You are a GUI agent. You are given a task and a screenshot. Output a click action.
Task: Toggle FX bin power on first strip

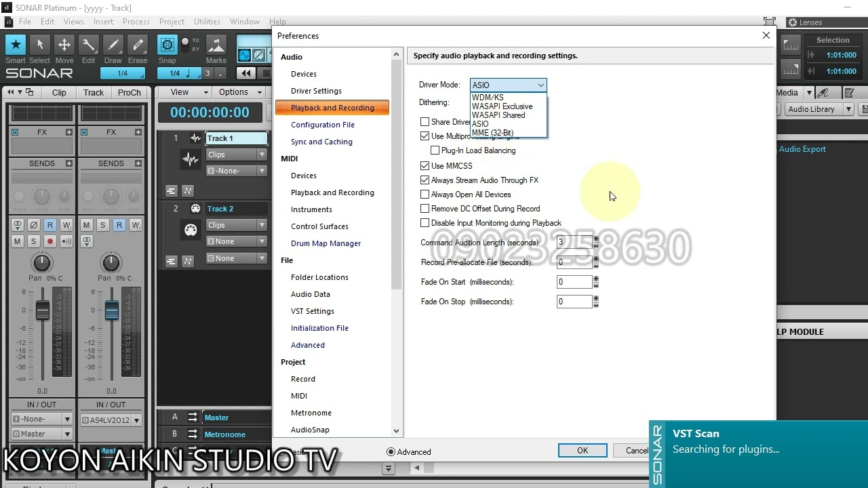[15, 132]
